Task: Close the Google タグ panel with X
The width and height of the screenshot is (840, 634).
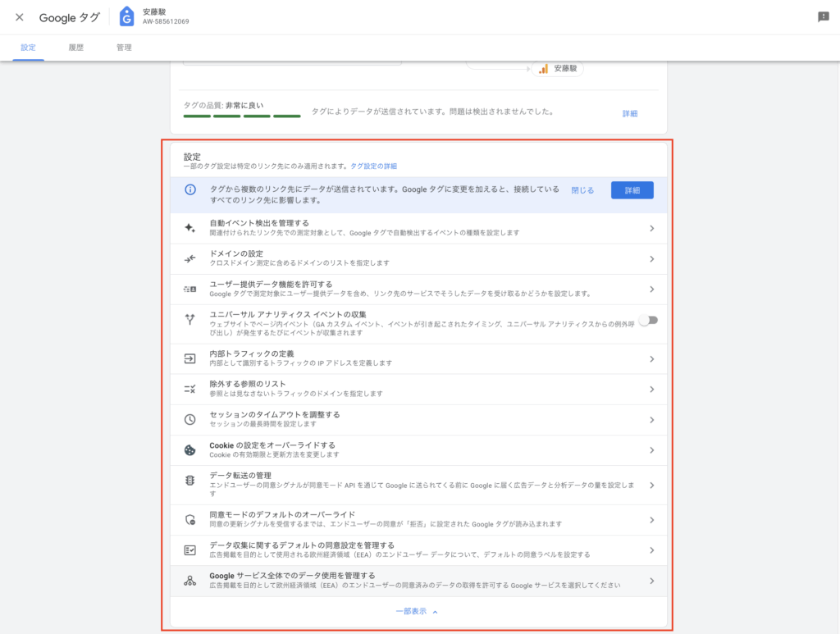Action: coord(20,17)
